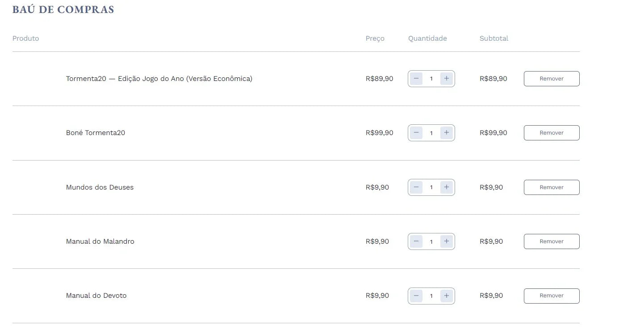The width and height of the screenshot is (644, 330).
Task: Remove Boné Tormenta20 from cart
Action: click(552, 133)
